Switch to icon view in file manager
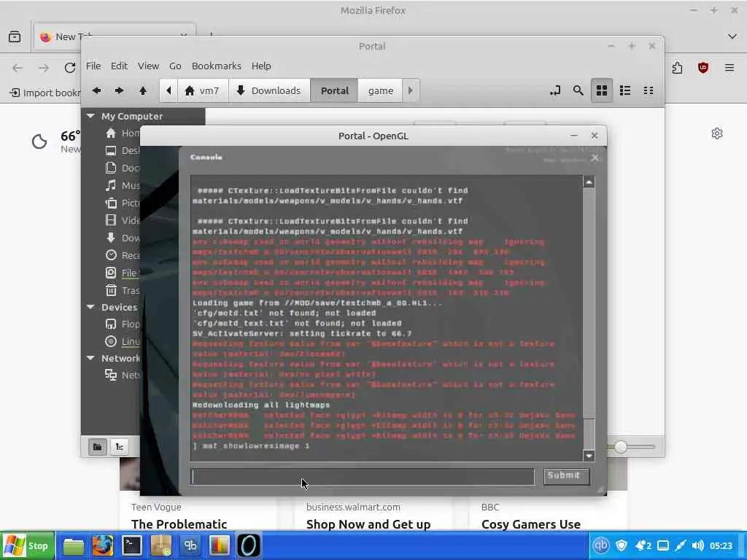This screenshot has width=747, height=560. (x=602, y=90)
